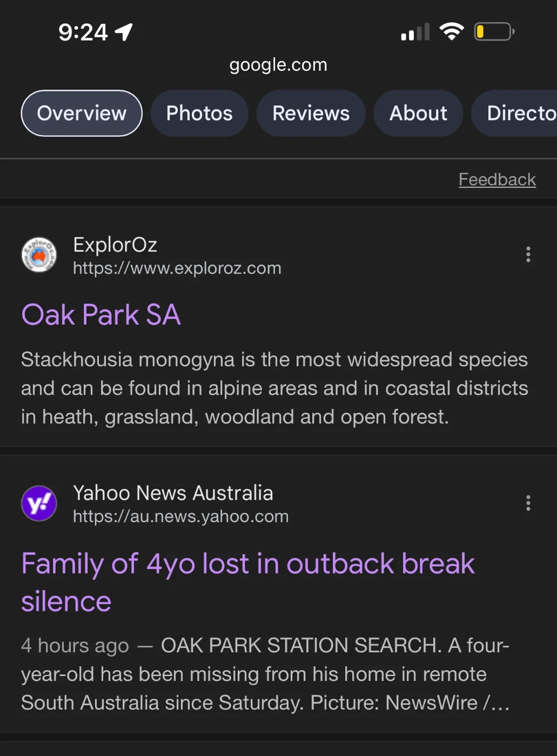
Task: Tap the au.news.yahoo.com URL text
Action: pyautogui.click(x=181, y=516)
